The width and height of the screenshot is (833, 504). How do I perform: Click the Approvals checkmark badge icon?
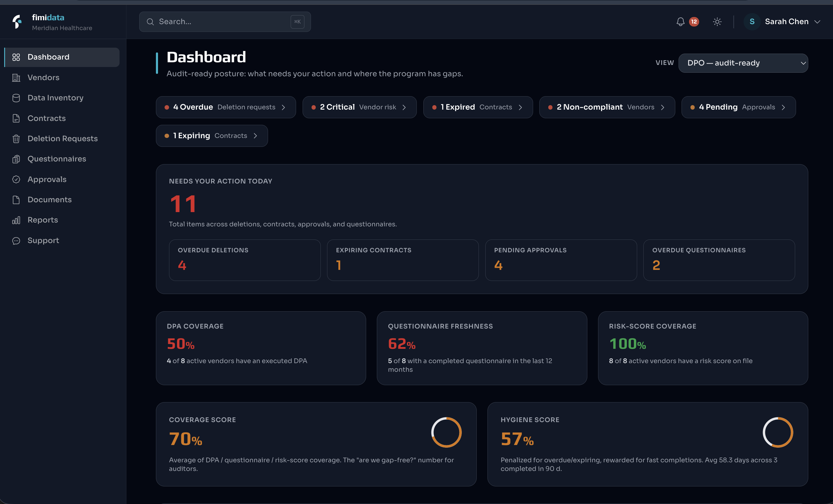point(16,179)
